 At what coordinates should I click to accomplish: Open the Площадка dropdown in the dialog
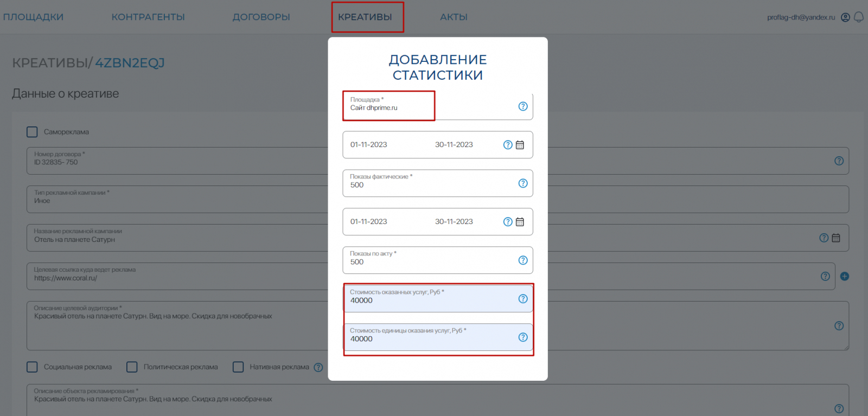point(438,106)
